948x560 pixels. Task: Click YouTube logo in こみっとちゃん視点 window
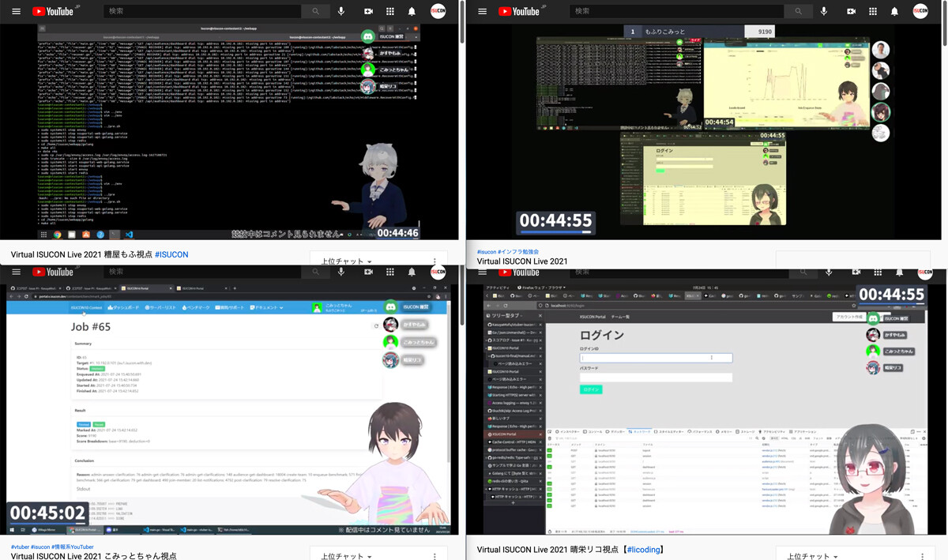tap(53, 272)
